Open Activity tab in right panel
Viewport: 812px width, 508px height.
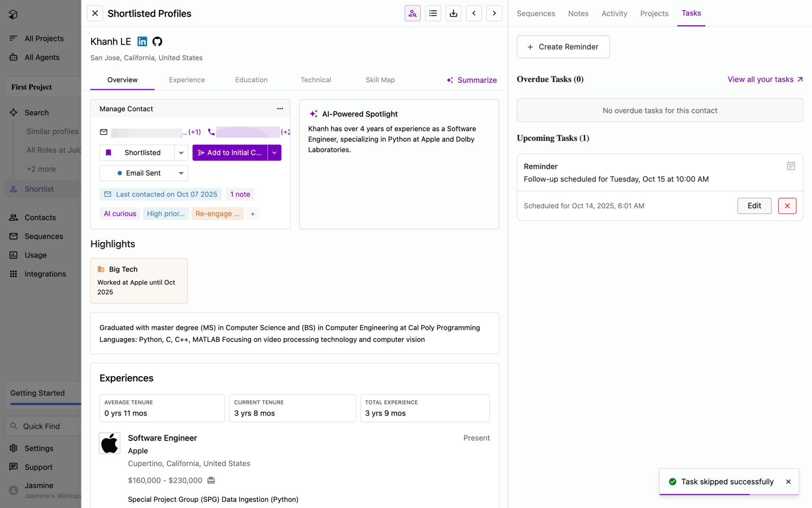click(x=614, y=14)
